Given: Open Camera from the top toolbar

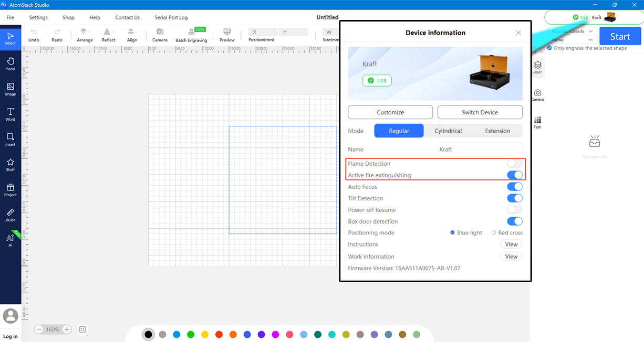Looking at the screenshot, I should click(160, 36).
